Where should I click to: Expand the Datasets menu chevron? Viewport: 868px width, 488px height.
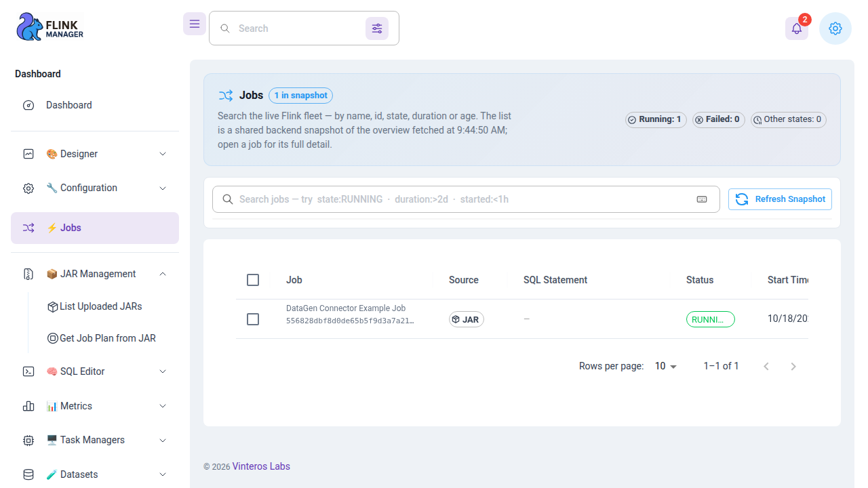tap(163, 474)
